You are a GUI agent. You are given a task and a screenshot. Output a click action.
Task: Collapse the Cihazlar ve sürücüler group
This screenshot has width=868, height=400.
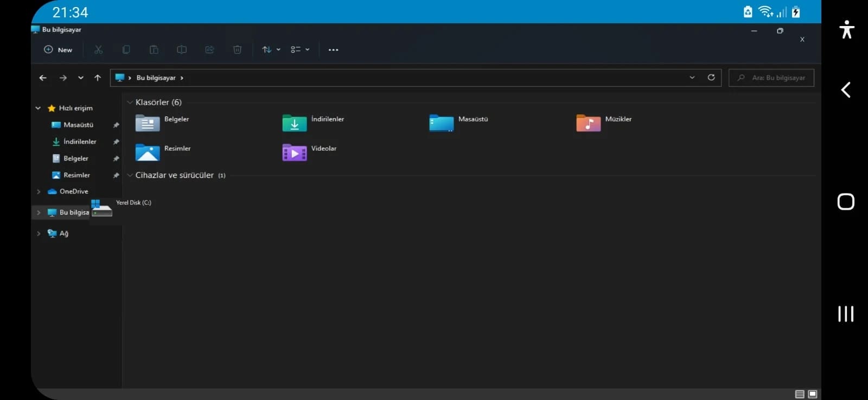130,176
